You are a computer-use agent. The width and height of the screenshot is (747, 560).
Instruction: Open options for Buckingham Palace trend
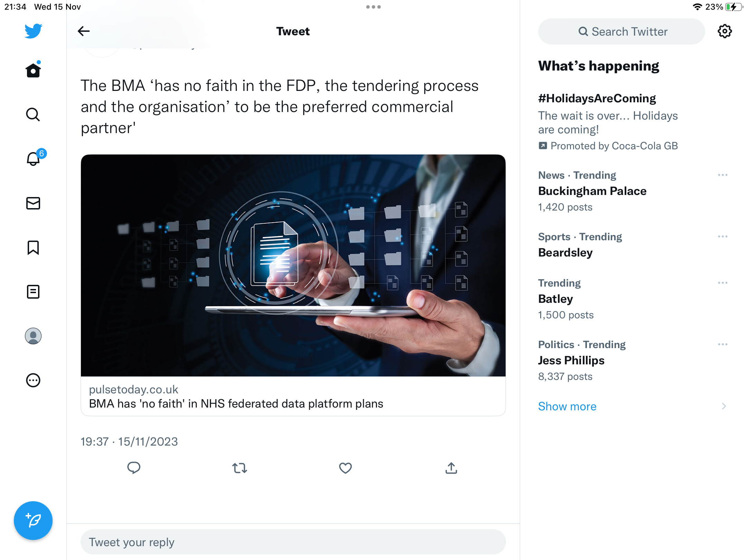click(722, 175)
